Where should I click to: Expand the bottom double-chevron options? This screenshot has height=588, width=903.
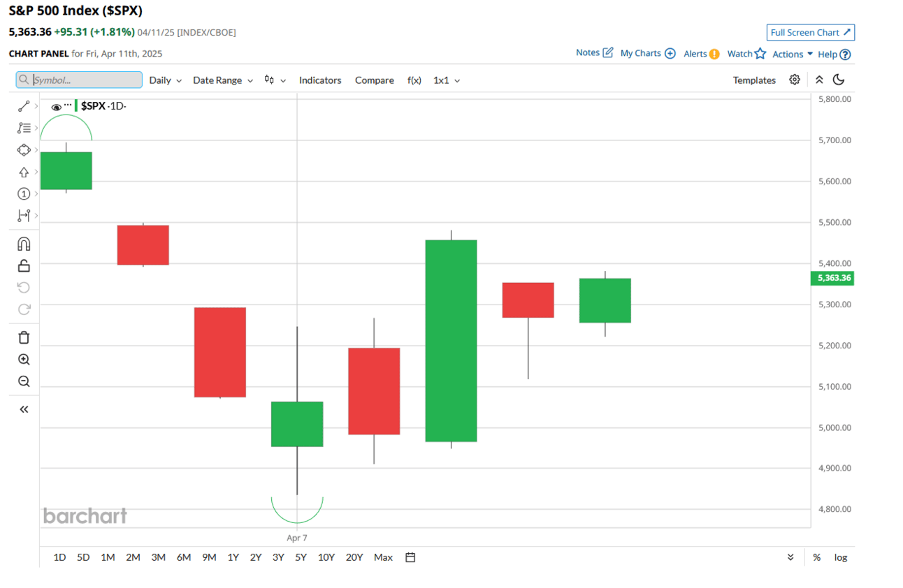point(790,557)
